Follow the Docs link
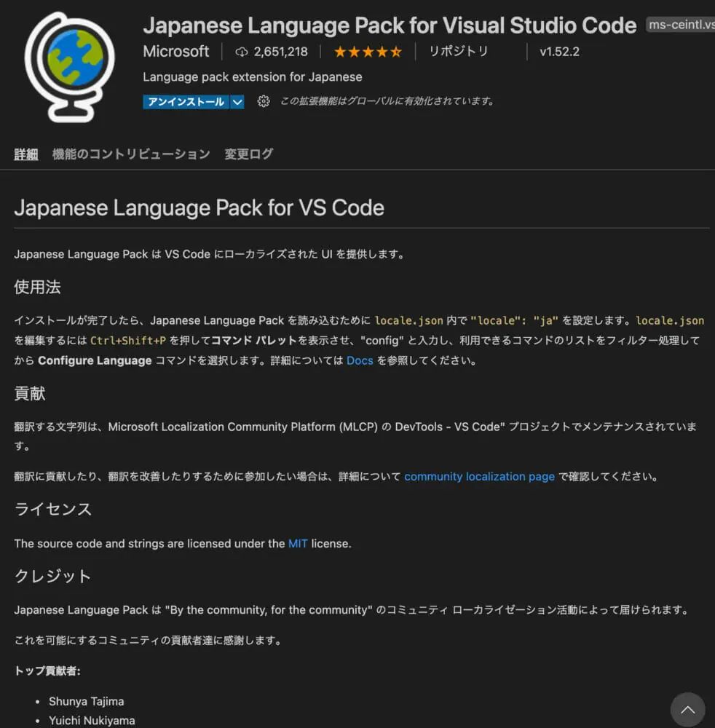The width and height of the screenshot is (715, 728). pyautogui.click(x=360, y=360)
